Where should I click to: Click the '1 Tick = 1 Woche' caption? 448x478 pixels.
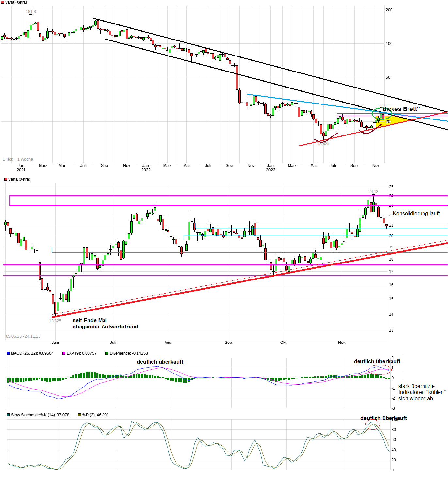pyautogui.click(x=17, y=159)
